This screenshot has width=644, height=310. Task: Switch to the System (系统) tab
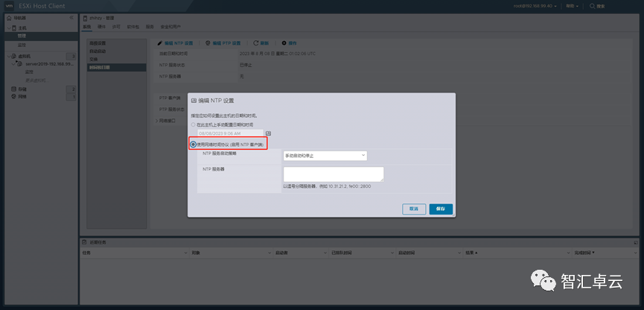86,27
